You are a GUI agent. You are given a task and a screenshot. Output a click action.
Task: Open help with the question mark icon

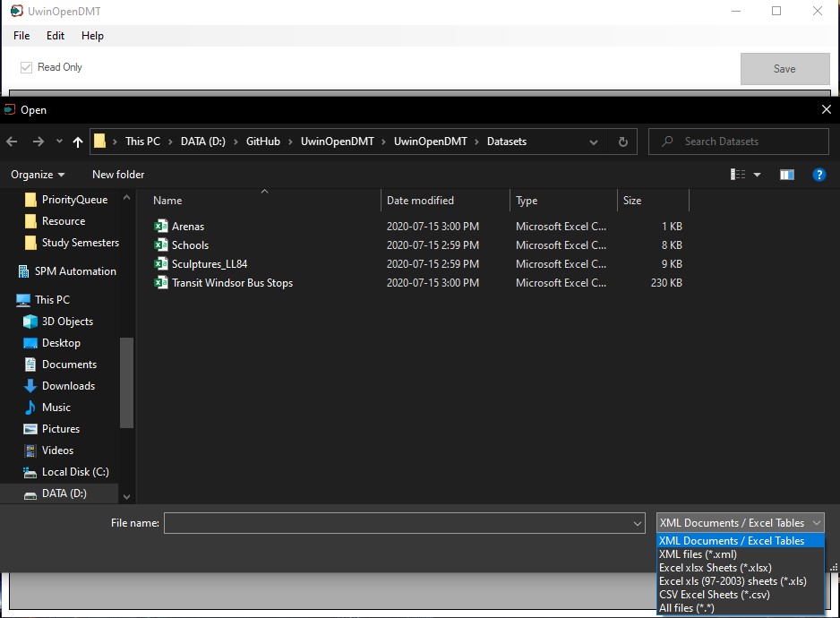pos(819,175)
